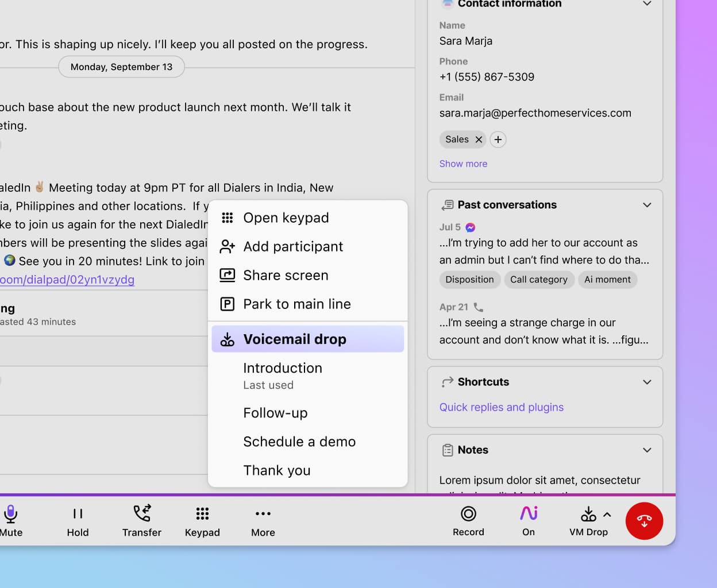Click the Show more link
This screenshot has width=717, height=588.
pos(463,164)
